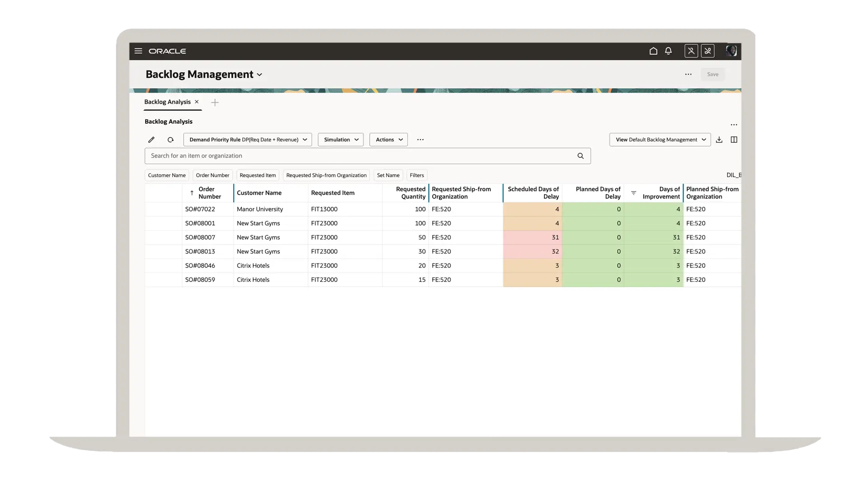
Task: Open the Simulation dropdown
Action: point(341,140)
